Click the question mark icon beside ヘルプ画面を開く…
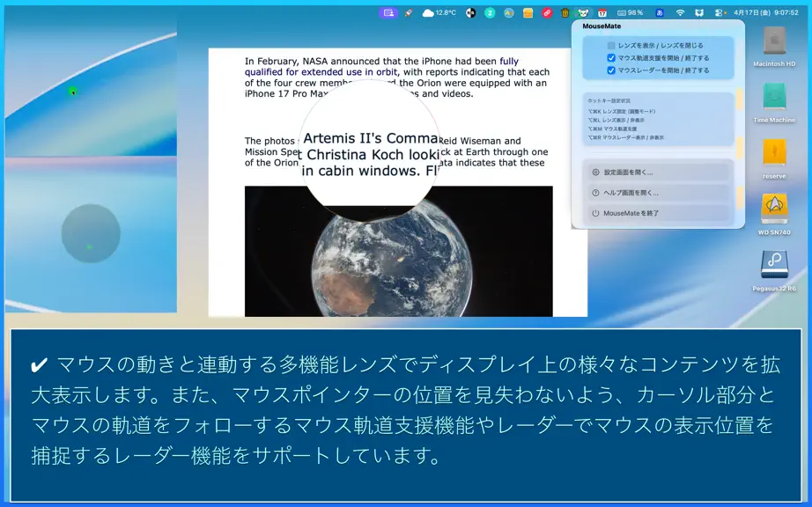The width and height of the screenshot is (812, 507). (x=595, y=193)
